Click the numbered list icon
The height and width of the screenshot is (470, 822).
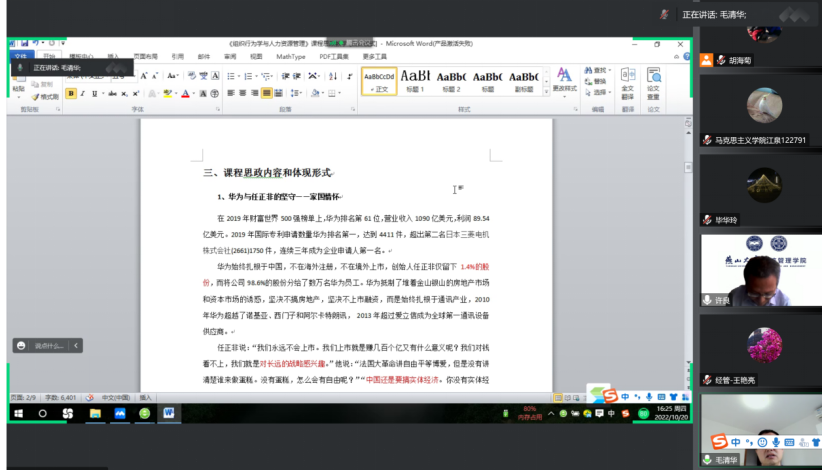click(246, 76)
